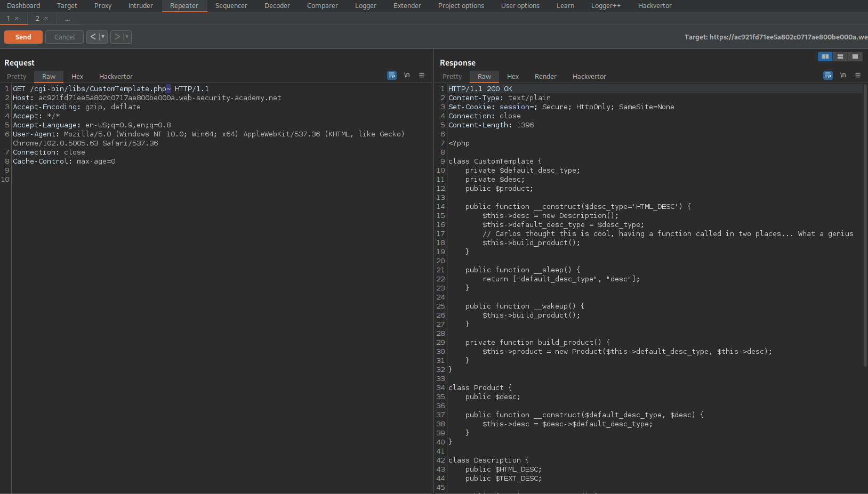
Task: Select the side-by-side layout icon
Action: tap(825, 56)
